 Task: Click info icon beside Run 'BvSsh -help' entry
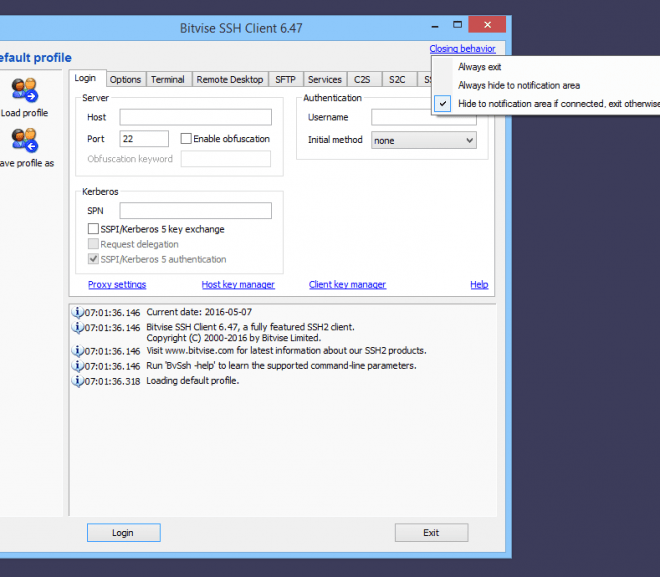[77, 365]
